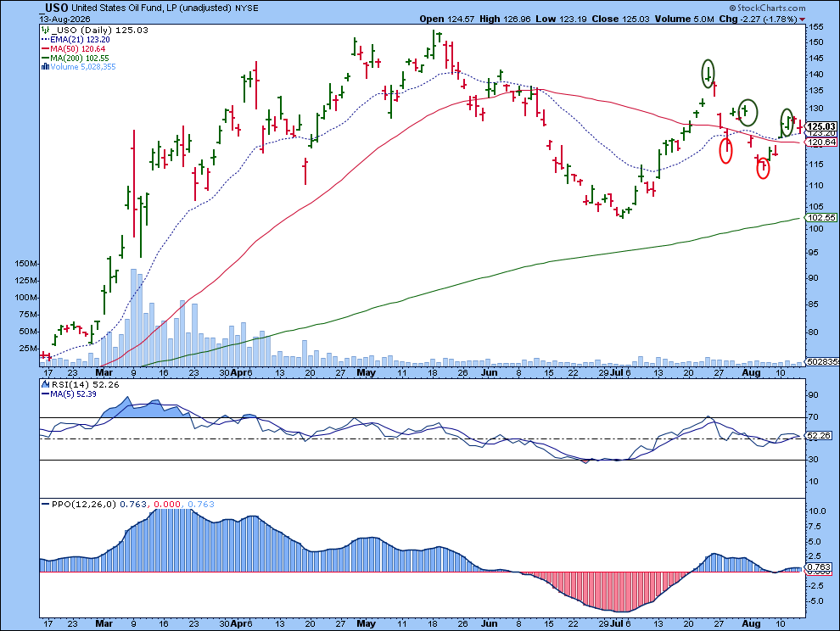Image resolution: width=840 pixels, height=631 pixels.
Task: Open the StockCharts.com copyright link
Action: tap(767, 8)
